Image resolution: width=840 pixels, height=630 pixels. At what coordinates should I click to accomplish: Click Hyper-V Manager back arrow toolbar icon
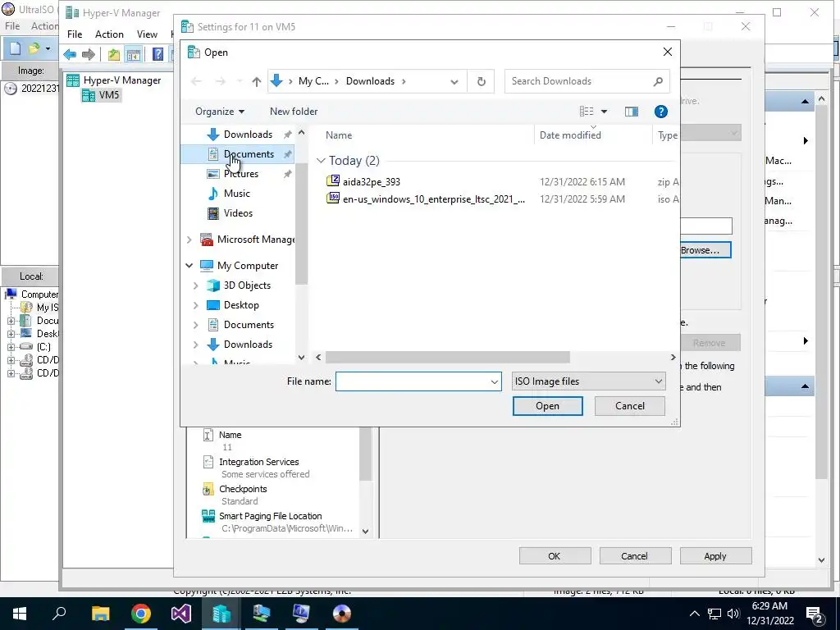[x=70, y=54]
